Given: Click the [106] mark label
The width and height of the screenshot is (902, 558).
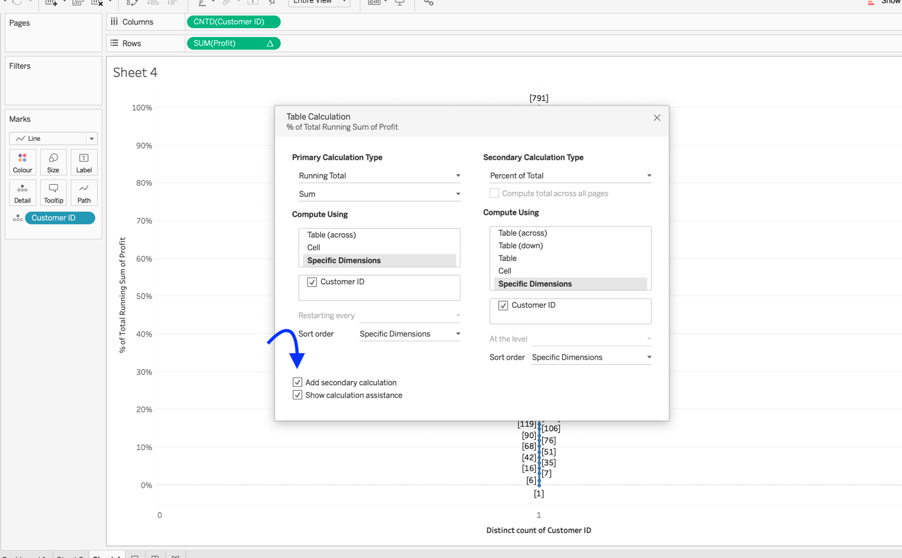Looking at the screenshot, I should 551,429.
